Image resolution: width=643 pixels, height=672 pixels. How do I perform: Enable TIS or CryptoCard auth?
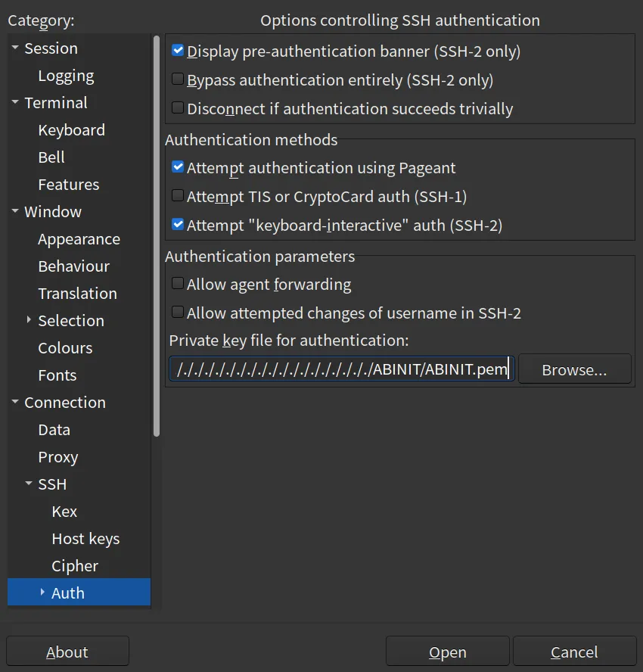point(176,196)
